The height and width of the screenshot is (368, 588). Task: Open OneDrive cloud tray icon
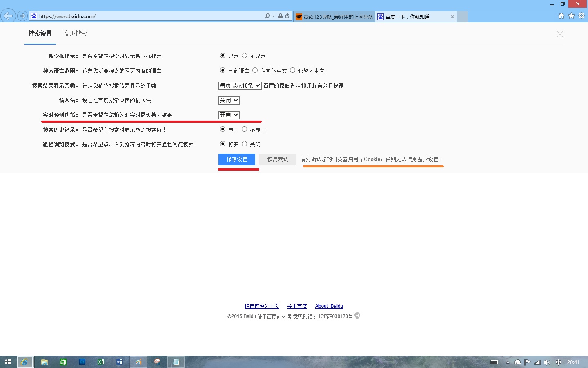point(518,362)
